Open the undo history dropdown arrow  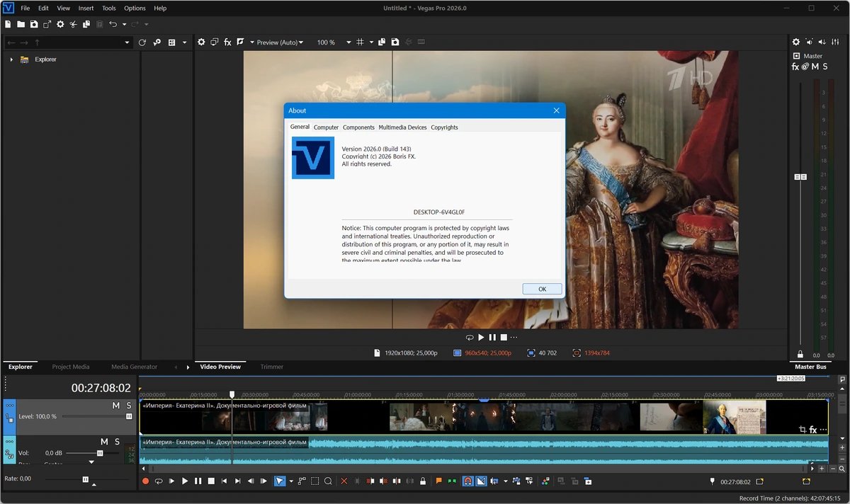click(124, 24)
